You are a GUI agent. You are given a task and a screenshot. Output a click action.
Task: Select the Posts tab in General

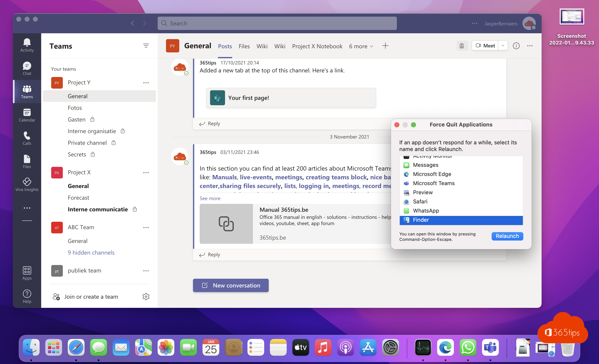coord(225,46)
